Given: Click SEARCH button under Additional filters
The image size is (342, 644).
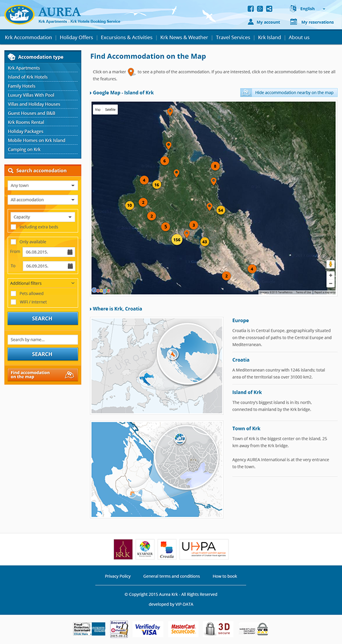Looking at the screenshot, I should point(42,318).
